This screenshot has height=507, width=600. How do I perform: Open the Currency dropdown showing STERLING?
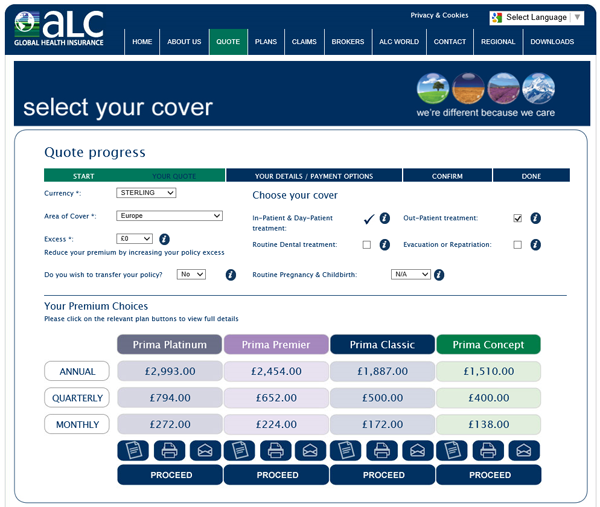(146, 193)
